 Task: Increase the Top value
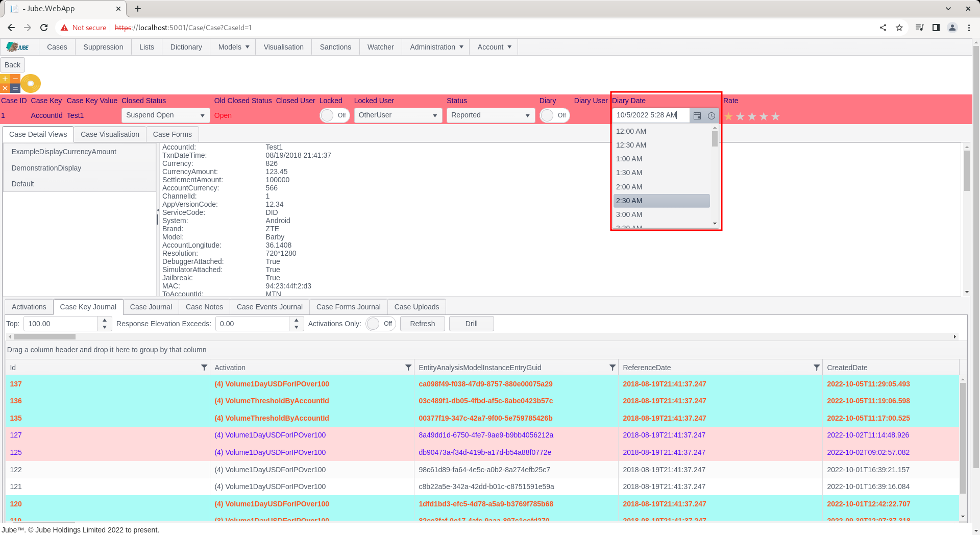(105, 320)
